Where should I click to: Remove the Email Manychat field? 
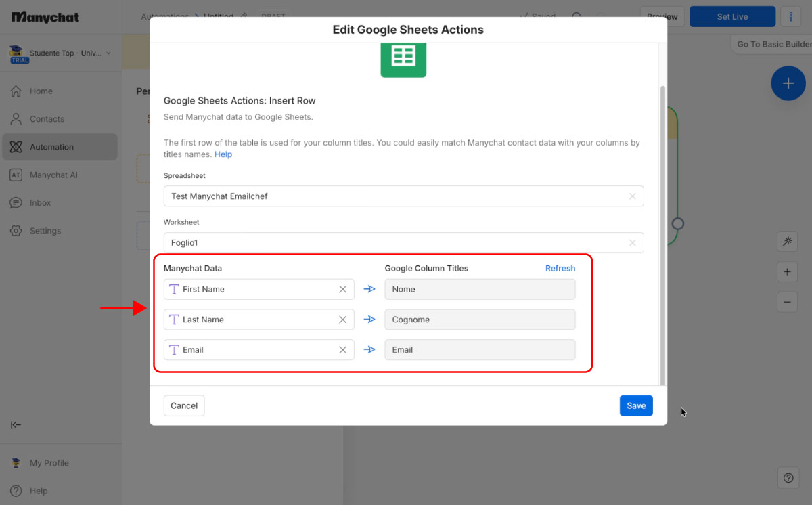(342, 350)
